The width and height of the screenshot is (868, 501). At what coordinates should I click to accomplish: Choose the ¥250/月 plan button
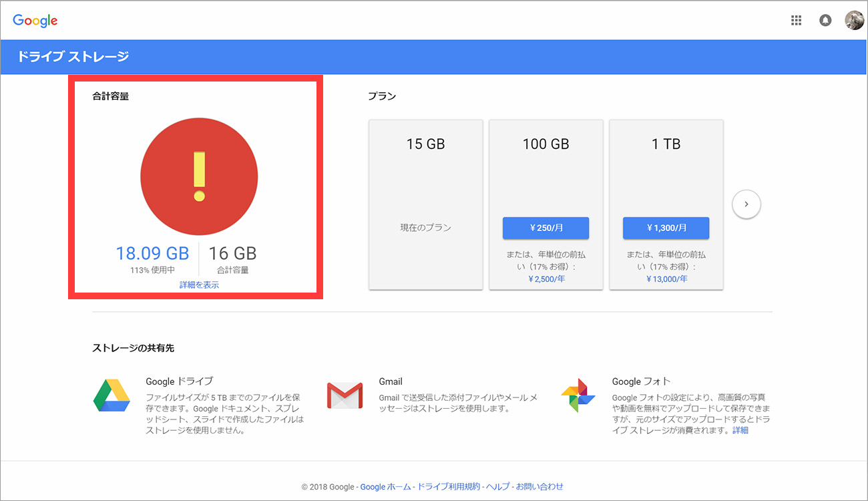[x=546, y=228]
